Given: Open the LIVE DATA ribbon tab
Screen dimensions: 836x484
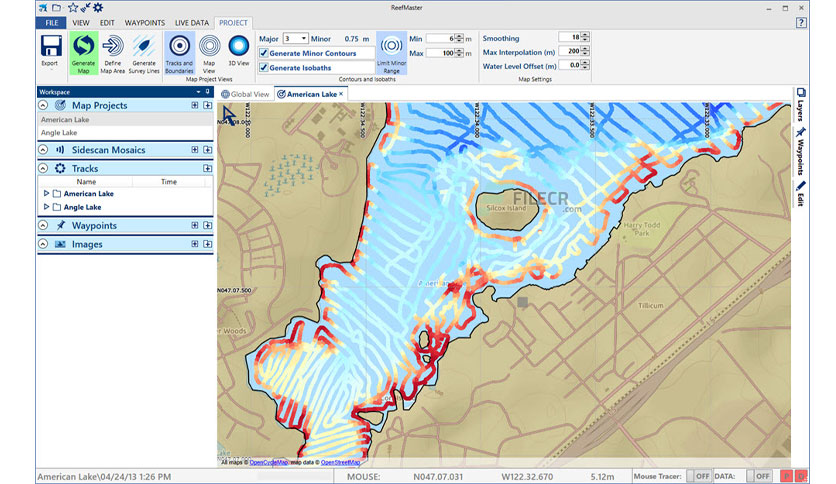Looking at the screenshot, I should coord(192,23).
